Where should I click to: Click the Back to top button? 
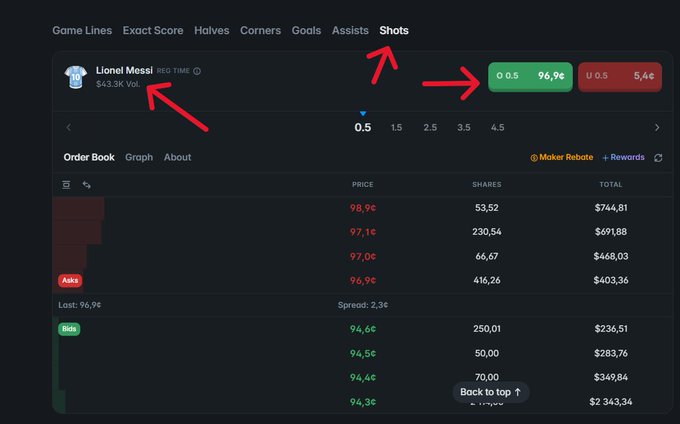click(x=491, y=392)
